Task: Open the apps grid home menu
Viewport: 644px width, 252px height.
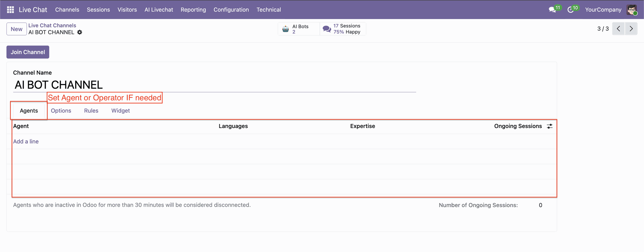Action: [10, 10]
